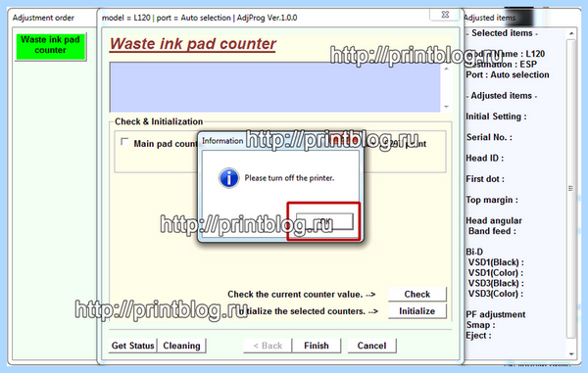Click the Cleaning button
Viewport: 588px width, 373px height.
(x=181, y=346)
